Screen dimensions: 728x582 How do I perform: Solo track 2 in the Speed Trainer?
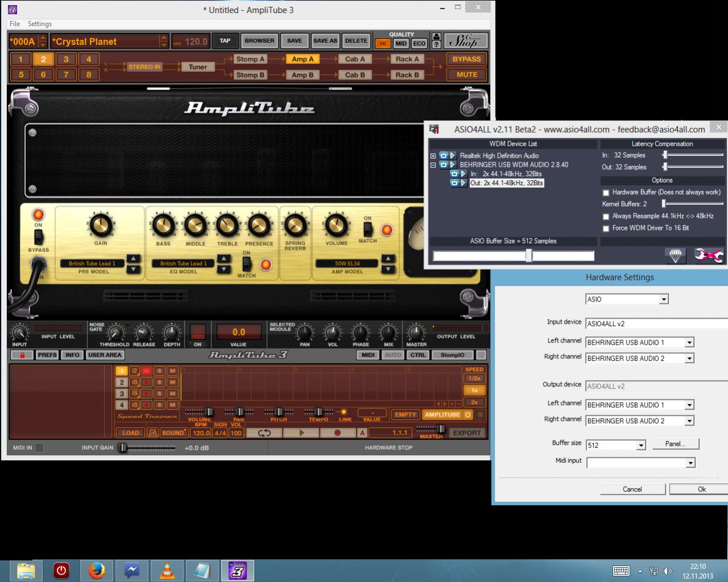pyautogui.click(x=159, y=382)
